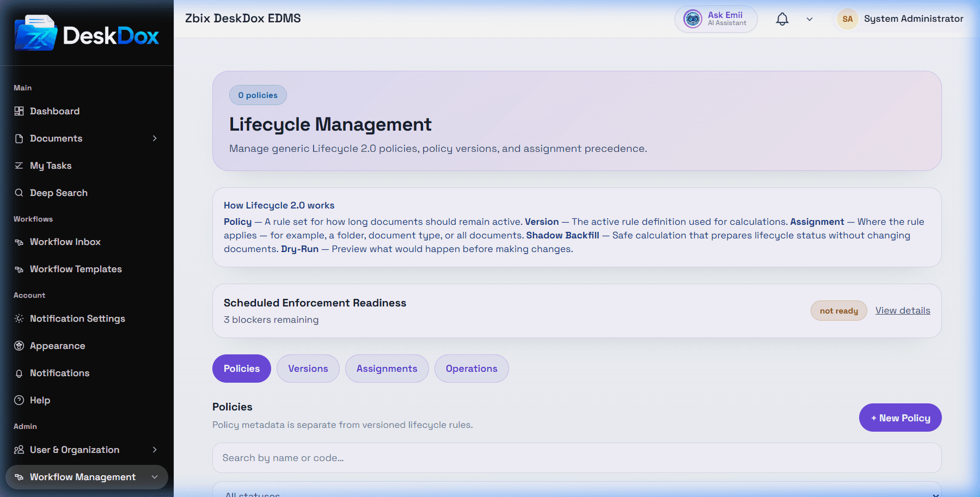Click the Zbix DeskDox EDMS title

click(243, 19)
